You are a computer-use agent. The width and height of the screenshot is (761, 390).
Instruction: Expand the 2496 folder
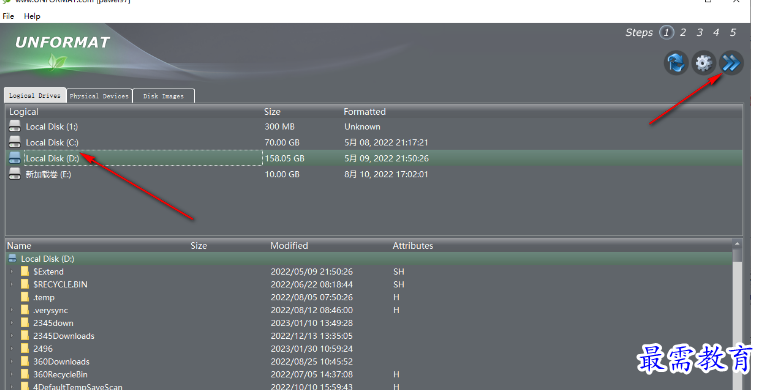coord(12,349)
